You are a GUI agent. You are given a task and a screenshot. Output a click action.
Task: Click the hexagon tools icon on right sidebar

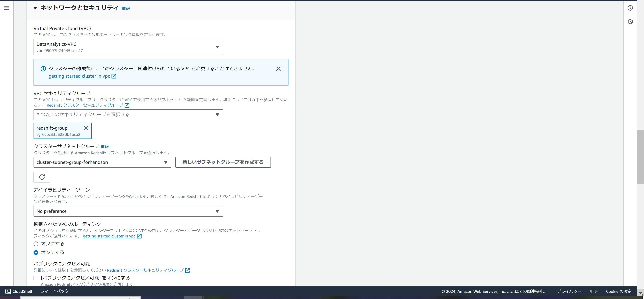[x=630, y=22]
